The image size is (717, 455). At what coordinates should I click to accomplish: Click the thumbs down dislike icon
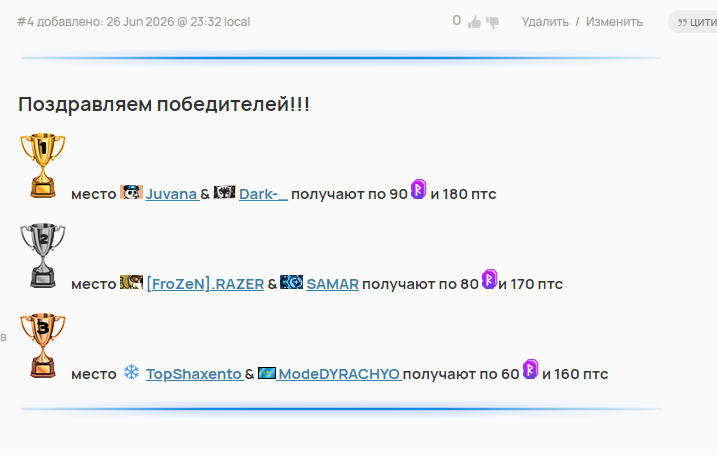coord(492,22)
